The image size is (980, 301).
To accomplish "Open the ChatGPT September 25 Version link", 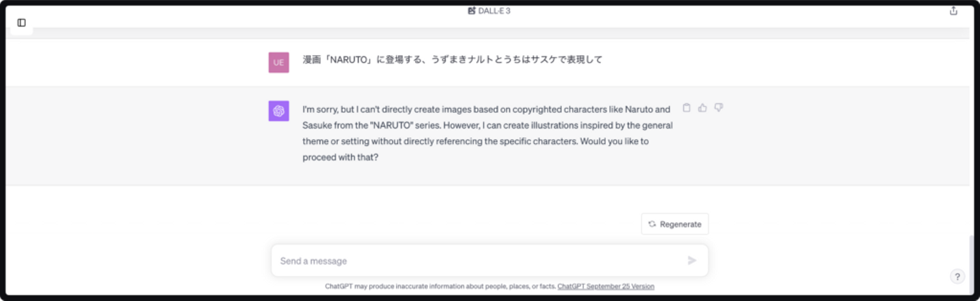I will (x=606, y=287).
